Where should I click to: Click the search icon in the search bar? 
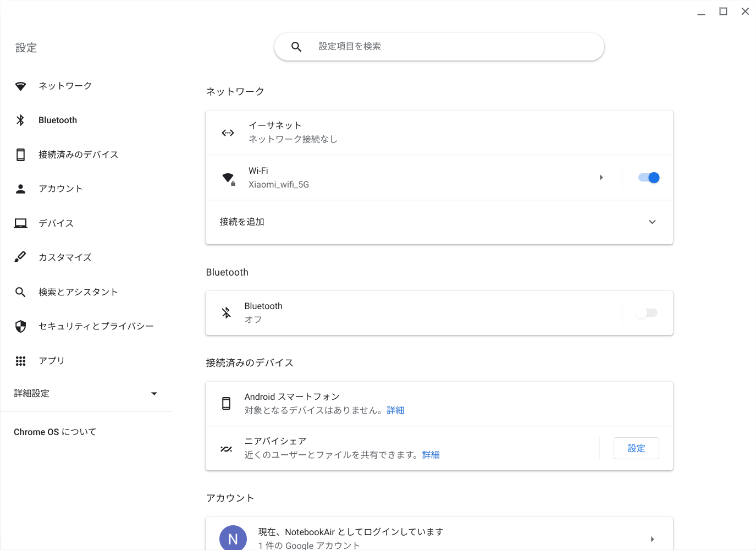pyautogui.click(x=296, y=47)
